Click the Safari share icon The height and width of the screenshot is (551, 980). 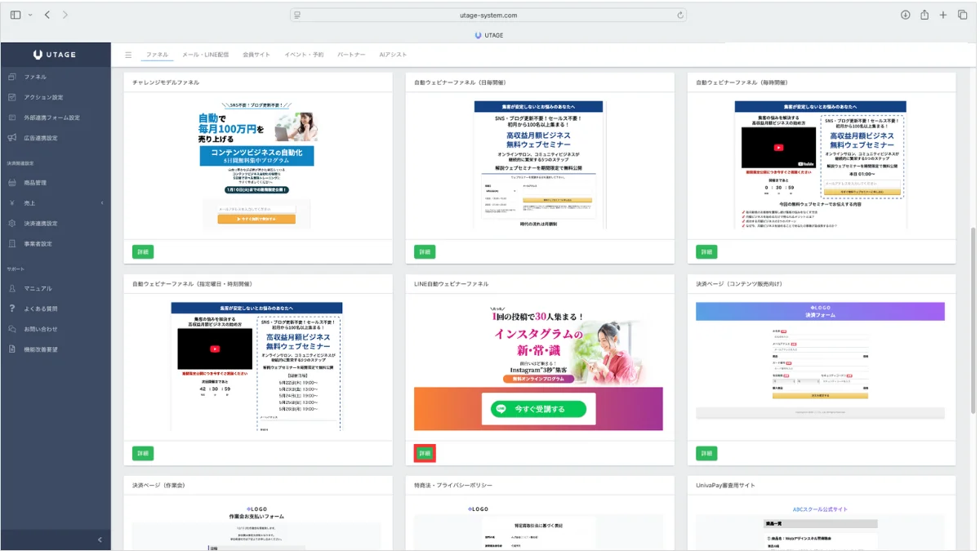(924, 15)
